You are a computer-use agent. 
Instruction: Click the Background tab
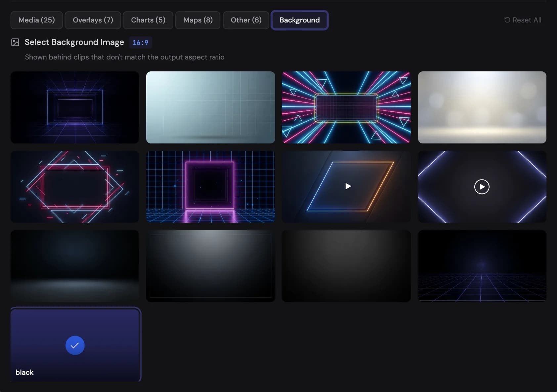[300, 20]
